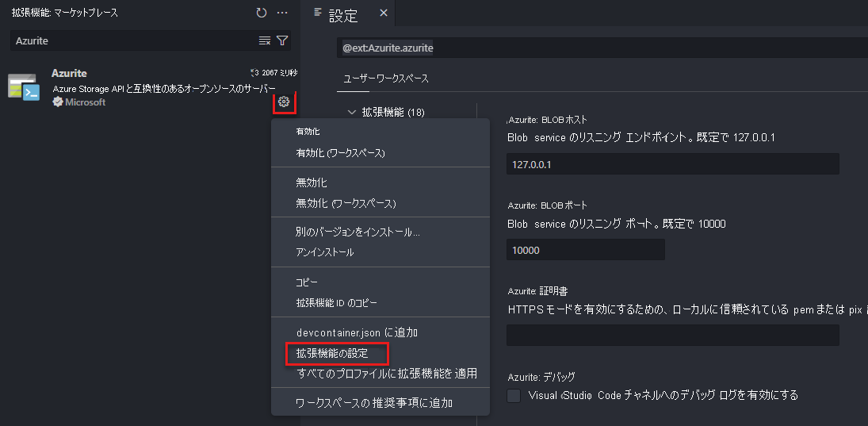Click the @ext:Azurite.azurite settings search box
The image size is (868, 426).
602,48
